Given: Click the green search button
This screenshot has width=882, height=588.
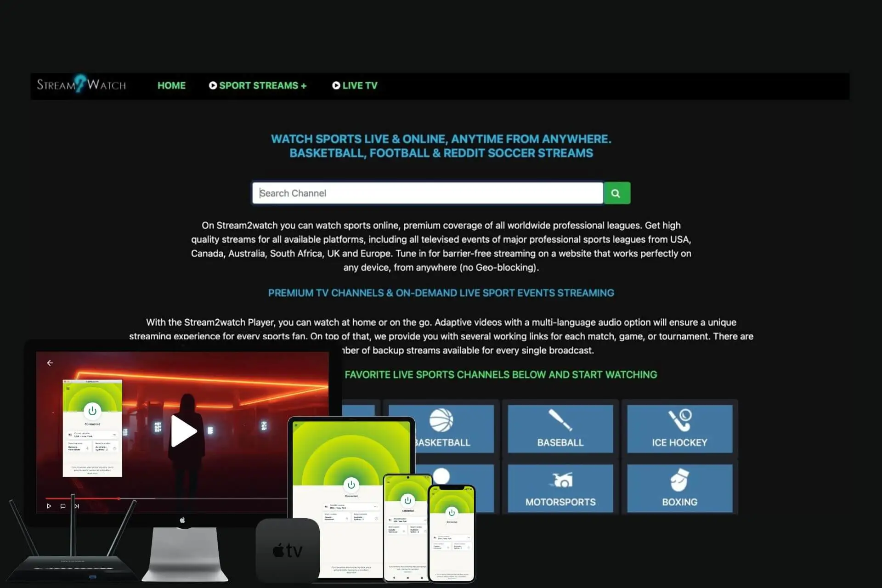Looking at the screenshot, I should click(615, 193).
